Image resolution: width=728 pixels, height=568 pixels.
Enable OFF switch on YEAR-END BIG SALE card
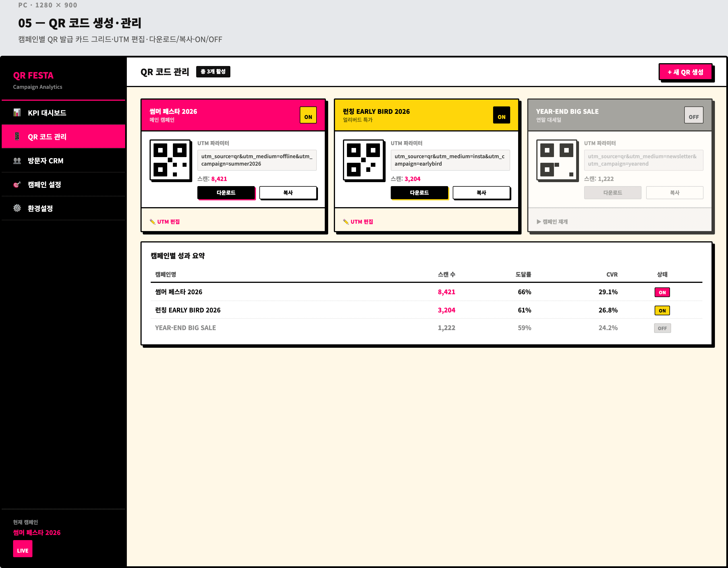coord(694,115)
